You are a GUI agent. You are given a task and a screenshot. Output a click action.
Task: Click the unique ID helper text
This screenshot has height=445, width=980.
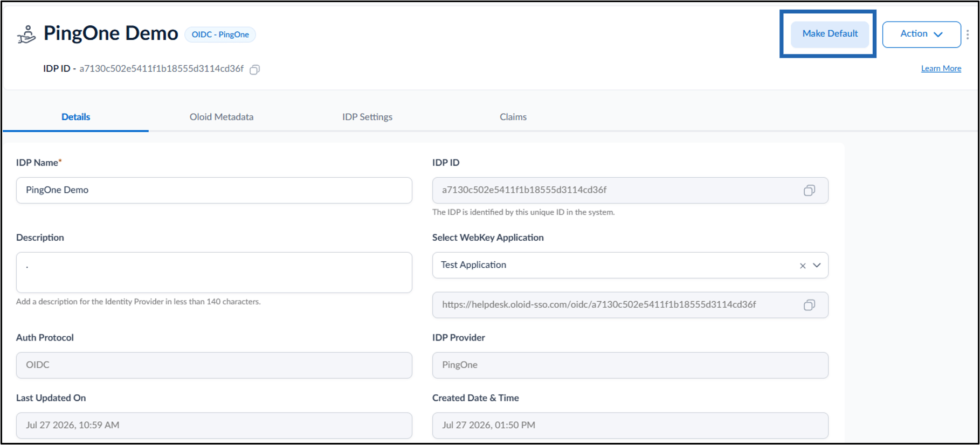click(523, 212)
